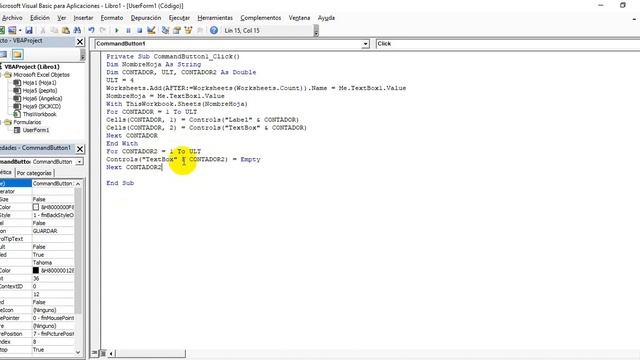Screen dimensions: 640x360
Task: Open the Edición menu
Action: tap(40, 18)
